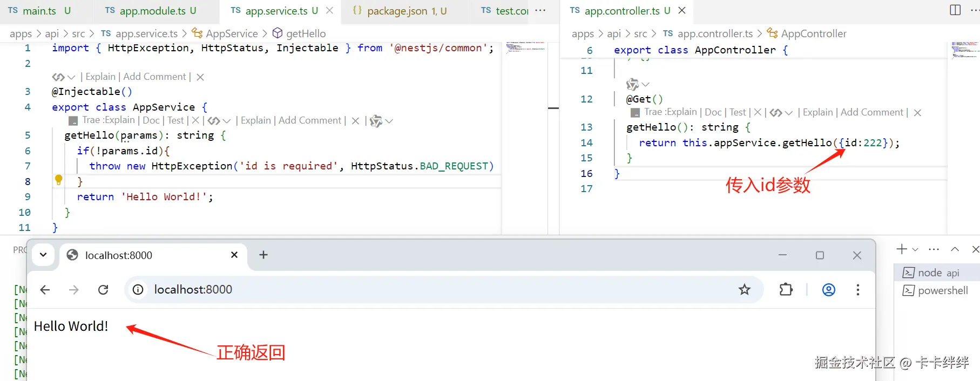Switch to the main.ts editor tab

point(39,11)
